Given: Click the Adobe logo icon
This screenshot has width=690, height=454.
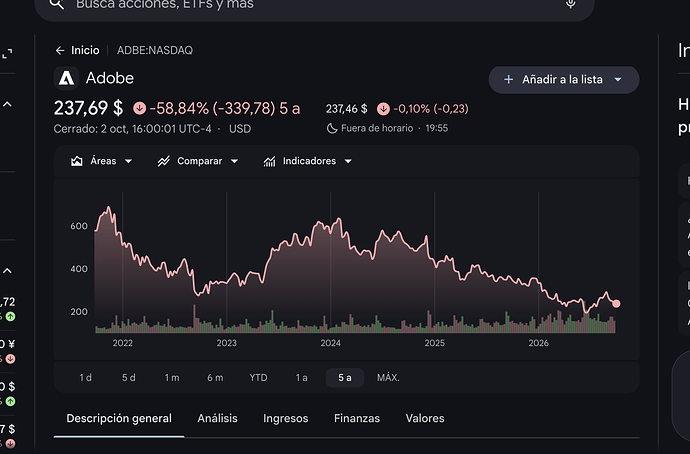Looking at the screenshot, I should click(x=66, y=78).
